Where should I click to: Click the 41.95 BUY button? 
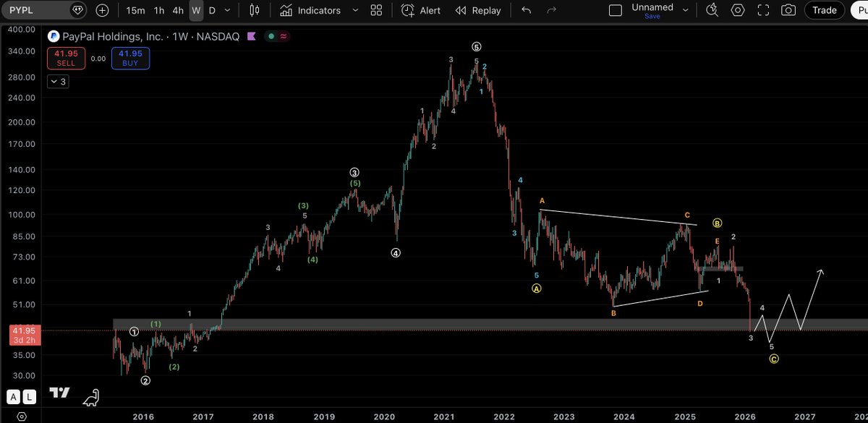click(x=130, y=59)
